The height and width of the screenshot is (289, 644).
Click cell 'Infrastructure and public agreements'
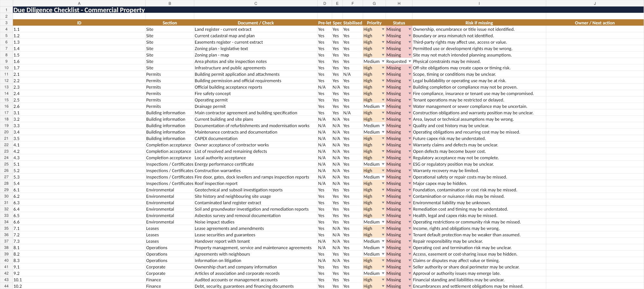click(x=256, y=68)
